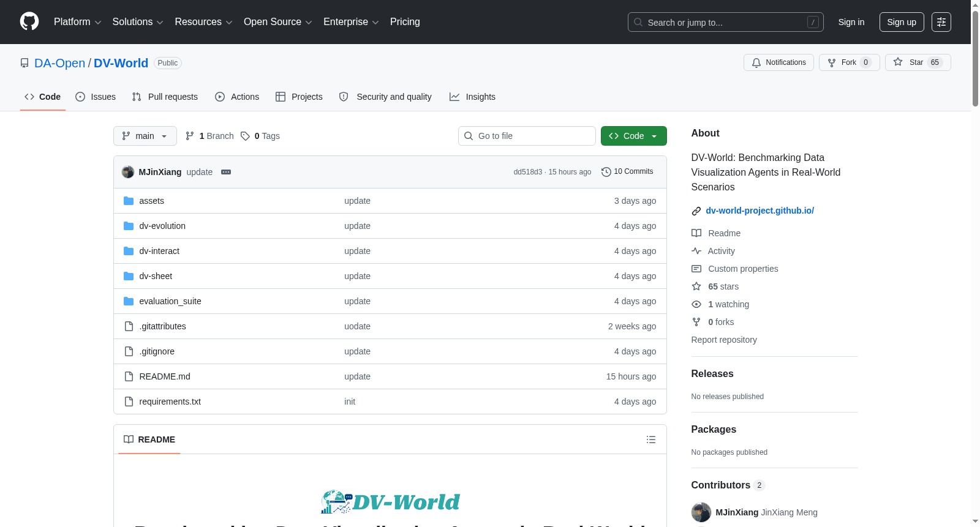The image size is (980, 527).
Task: Open the dv-interact folder icon
Action: tap(129, 251)
